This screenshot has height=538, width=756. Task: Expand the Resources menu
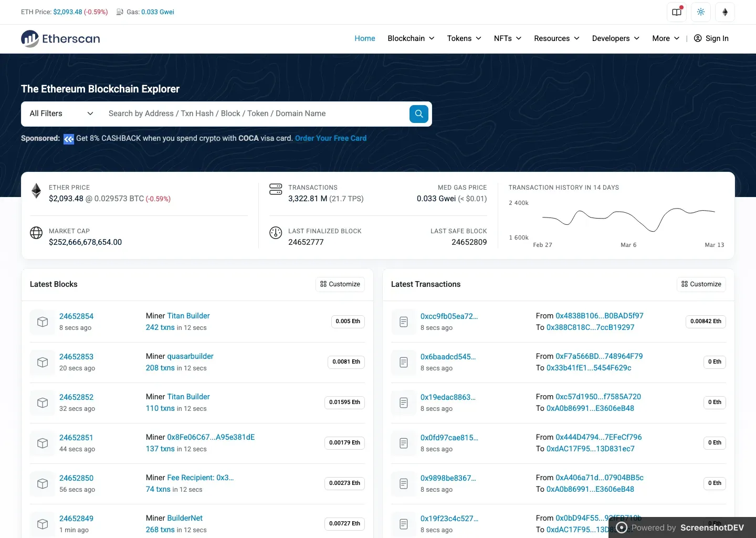coord(556,38)
